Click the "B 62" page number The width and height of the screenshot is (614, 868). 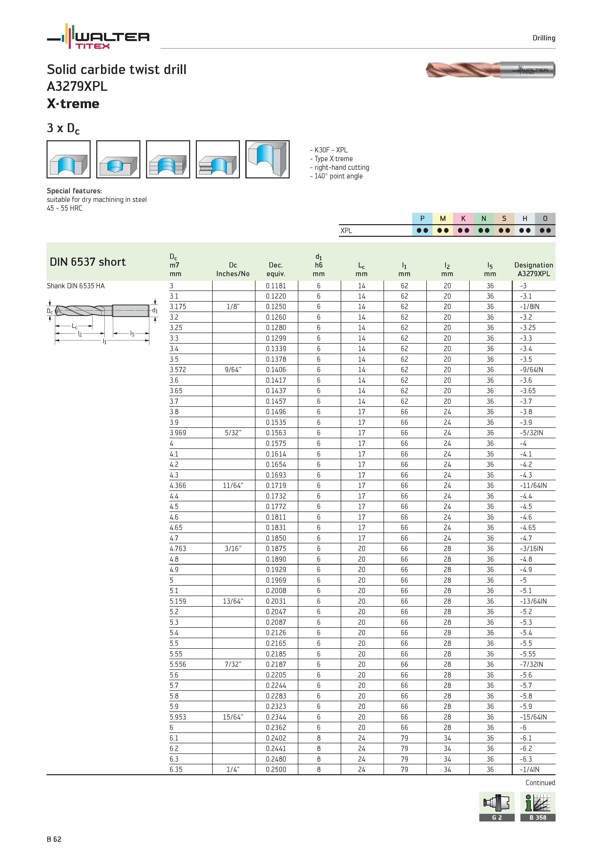(x=54, y=839)
